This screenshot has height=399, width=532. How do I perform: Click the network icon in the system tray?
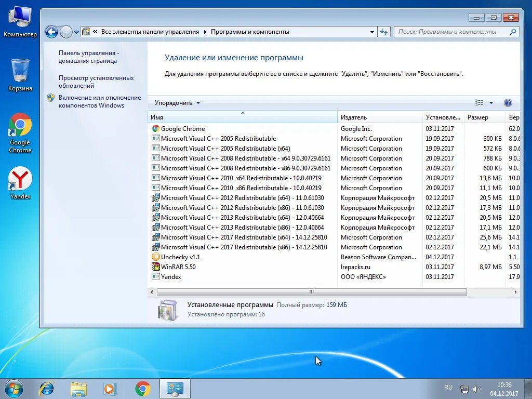pyautogui.click(x=464, y=387)
